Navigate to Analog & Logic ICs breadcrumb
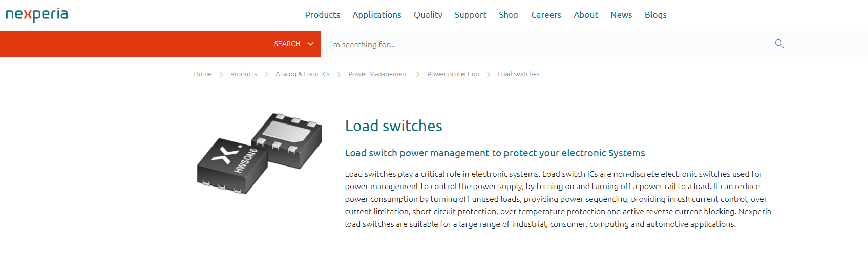The image size is (868, 269). [x=303, y=74]
